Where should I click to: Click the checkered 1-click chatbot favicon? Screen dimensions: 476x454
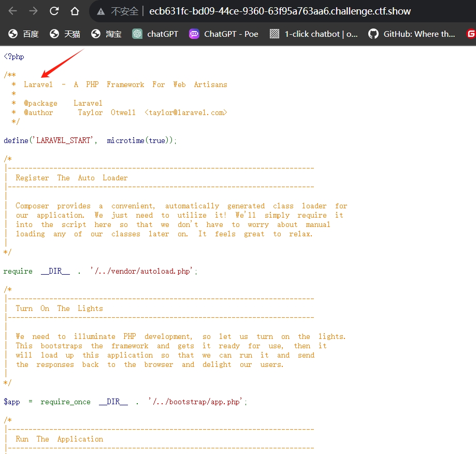tap(275, 34)
